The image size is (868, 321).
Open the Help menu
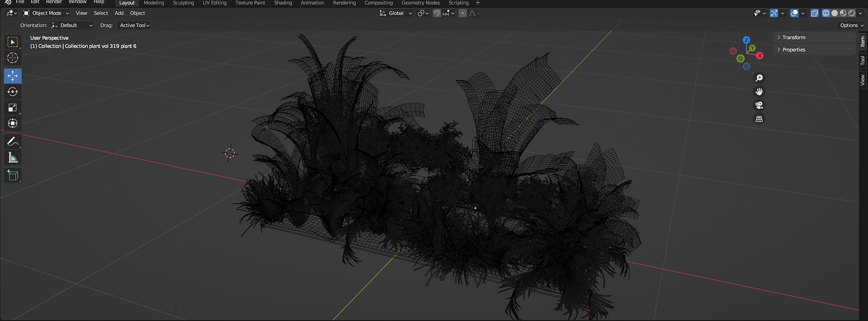click(x=99, y=2)
